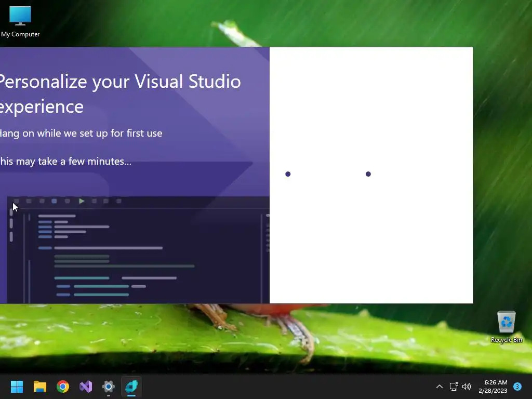532x399 pixels.
Task: Show hidden system tray icons
Action: pyautogui.click(x=440, y=387)
